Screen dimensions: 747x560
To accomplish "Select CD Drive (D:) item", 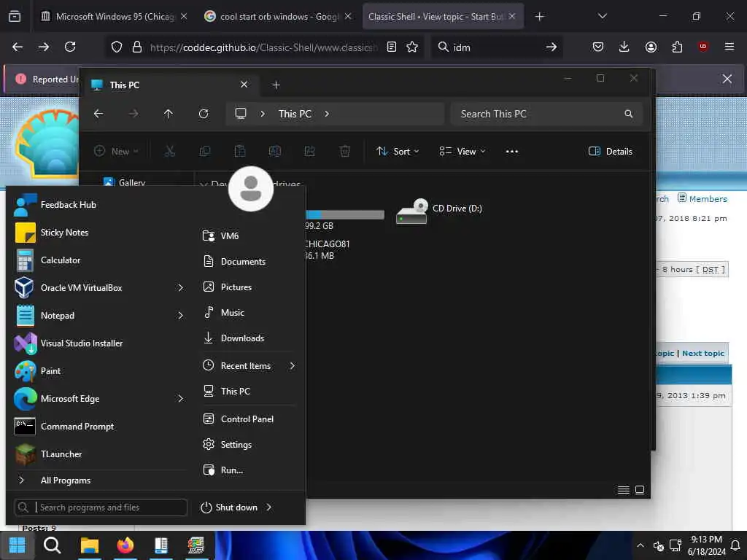I will tap(439, 211).
